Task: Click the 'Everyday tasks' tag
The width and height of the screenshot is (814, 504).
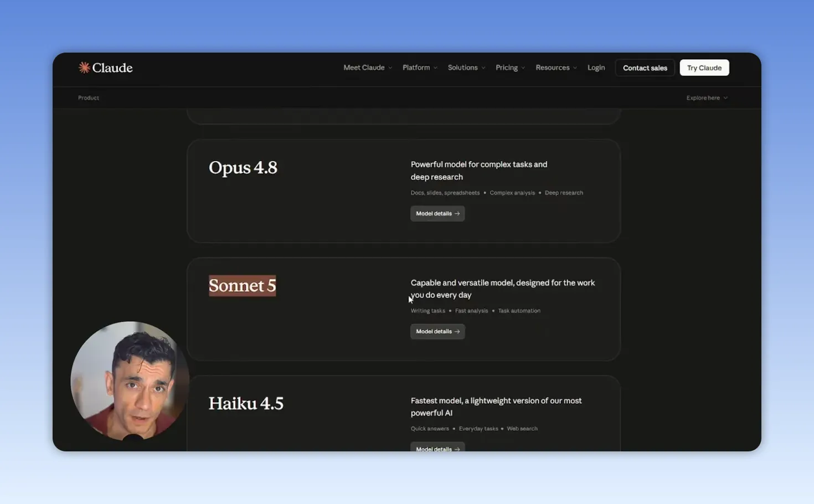Action: 478,429
